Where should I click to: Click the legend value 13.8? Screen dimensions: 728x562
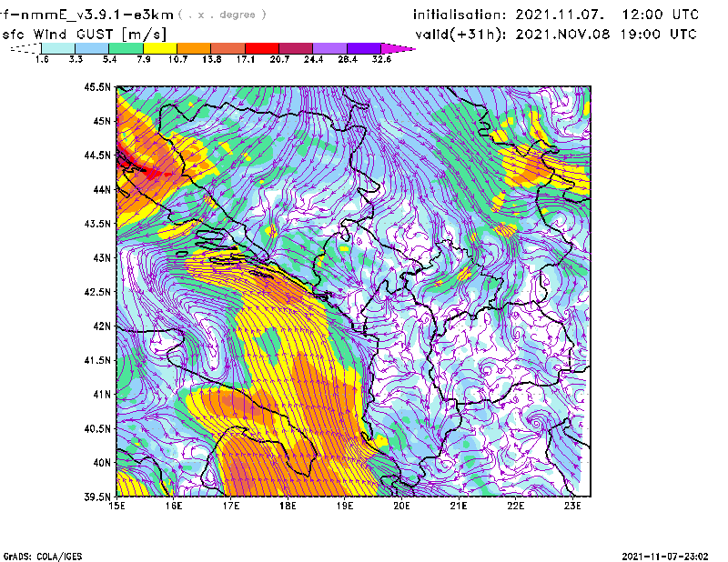coord(212,59)
